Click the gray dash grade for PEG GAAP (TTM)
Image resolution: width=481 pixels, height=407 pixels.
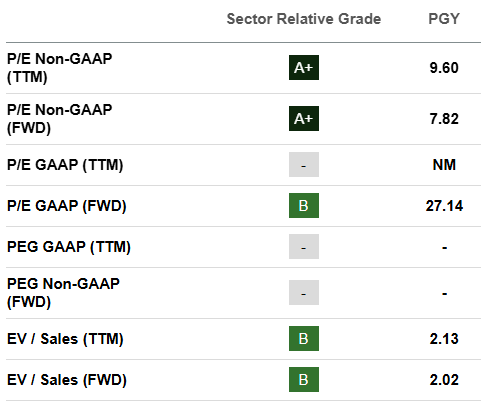[x=304, y=247]
